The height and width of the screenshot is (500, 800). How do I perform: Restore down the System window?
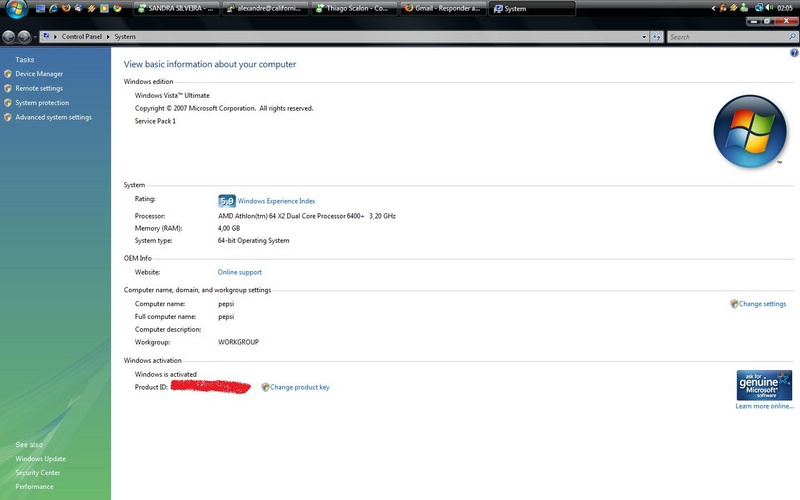pos(767,21)
